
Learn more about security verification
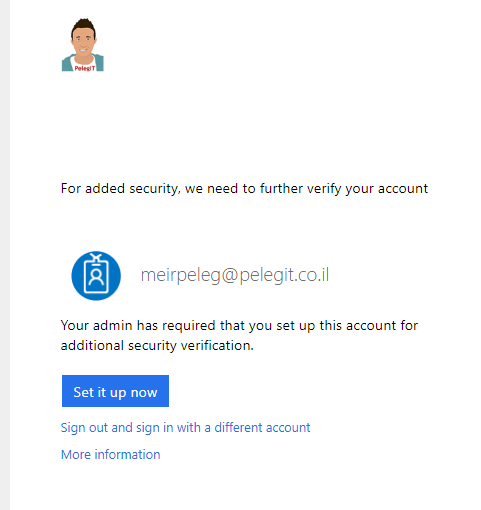tap(110, 454)
